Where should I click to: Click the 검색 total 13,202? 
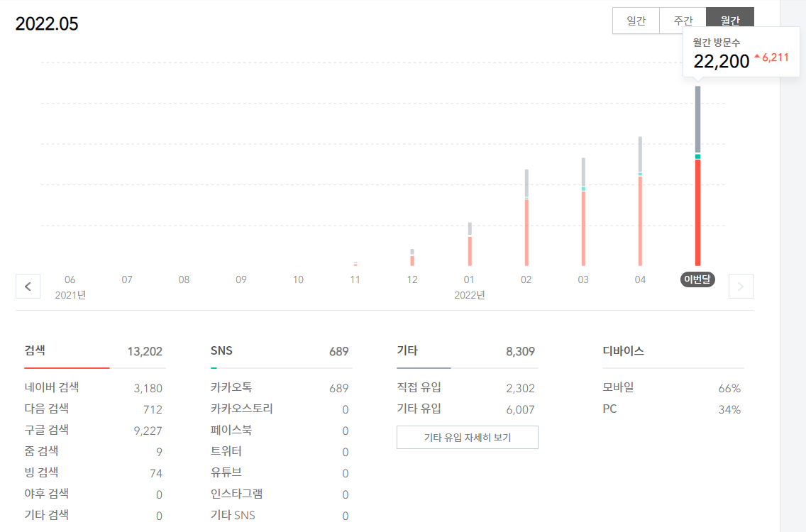145,352
